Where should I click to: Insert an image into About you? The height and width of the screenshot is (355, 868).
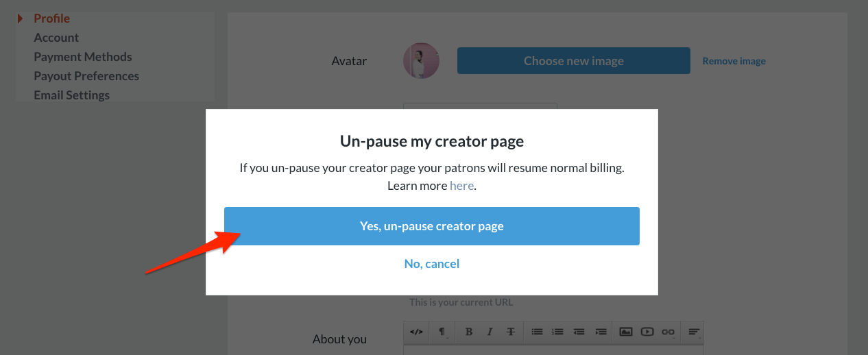[625, 332]
